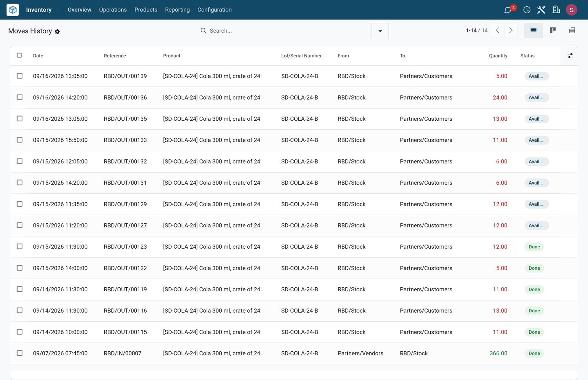Open the company switcher building icon
The image size is (588, 380).
[556, 10]
